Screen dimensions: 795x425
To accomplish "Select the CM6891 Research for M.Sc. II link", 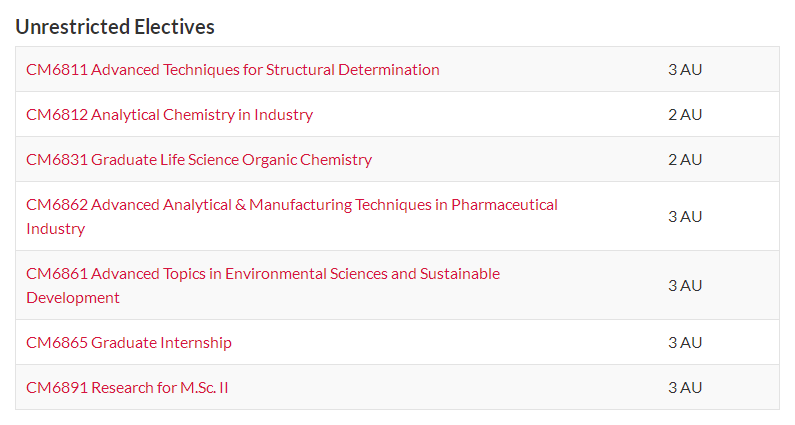I will coord(127,388).
